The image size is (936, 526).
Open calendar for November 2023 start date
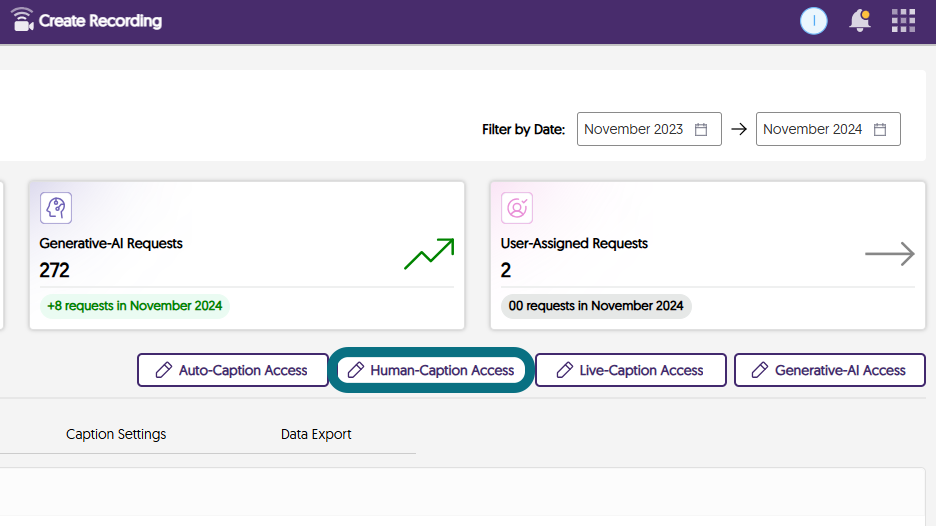[x=701, y=130]
